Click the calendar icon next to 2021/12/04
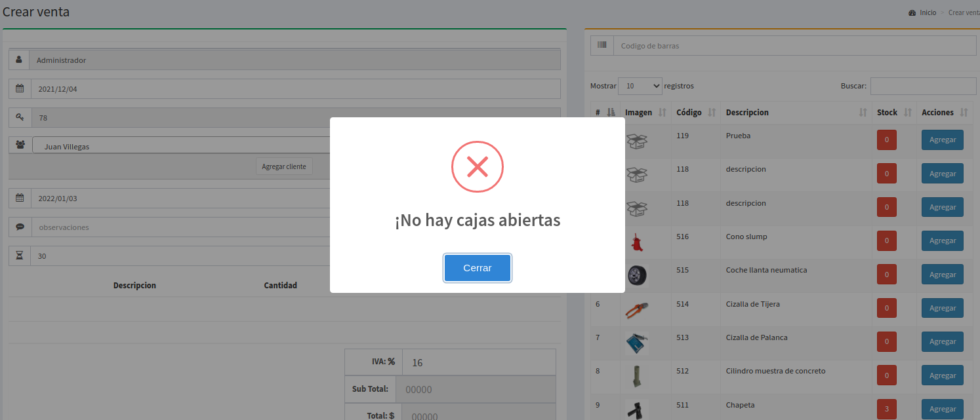This screenshot has width=980, height=420. (20, 88)
